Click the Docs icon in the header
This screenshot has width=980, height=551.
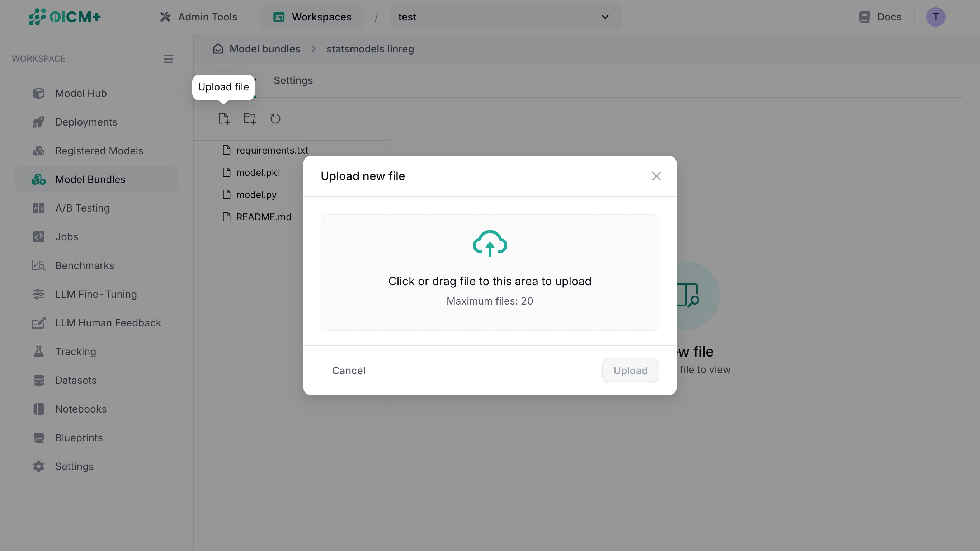point(864,17)
